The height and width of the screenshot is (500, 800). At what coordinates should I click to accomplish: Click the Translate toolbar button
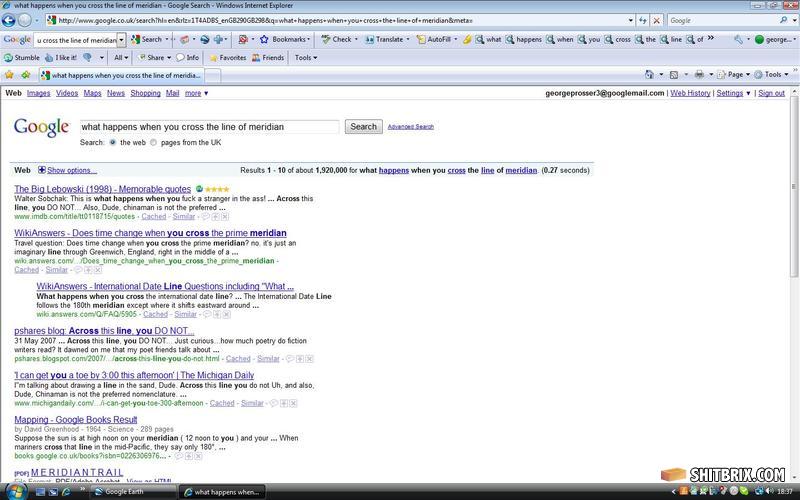coord(385,39)
